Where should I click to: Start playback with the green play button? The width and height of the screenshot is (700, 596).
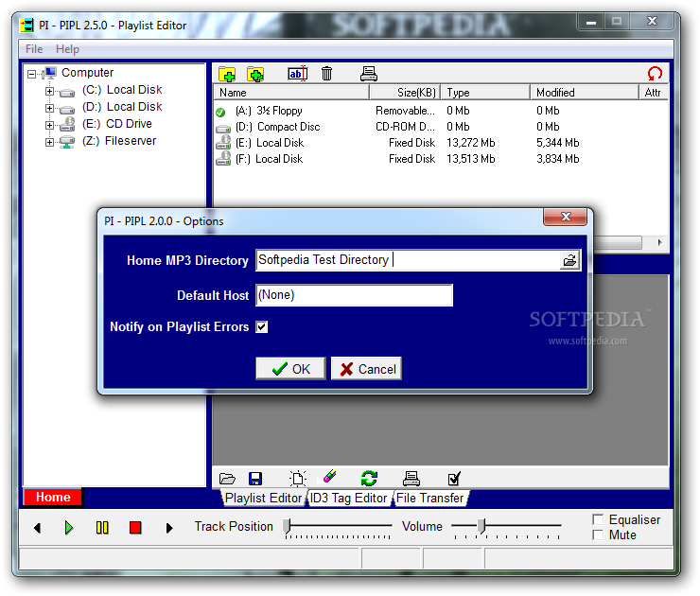[x=69, y=528]
